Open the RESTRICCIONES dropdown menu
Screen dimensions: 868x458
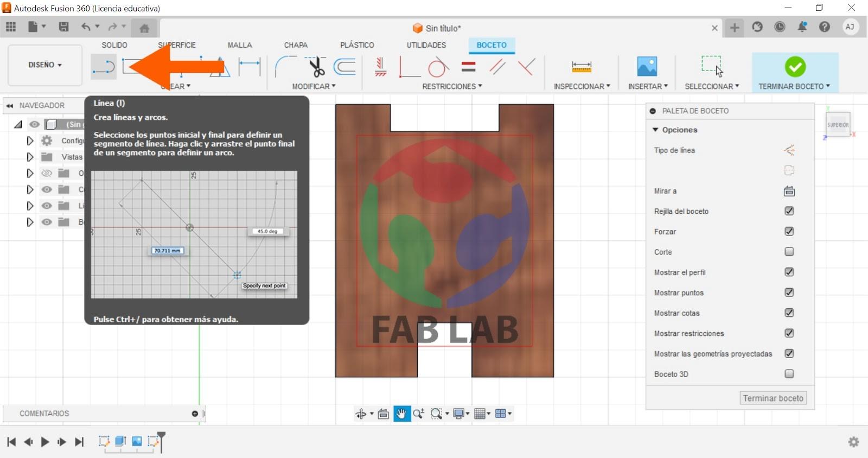pyautogui.click(x=452, y=86)
